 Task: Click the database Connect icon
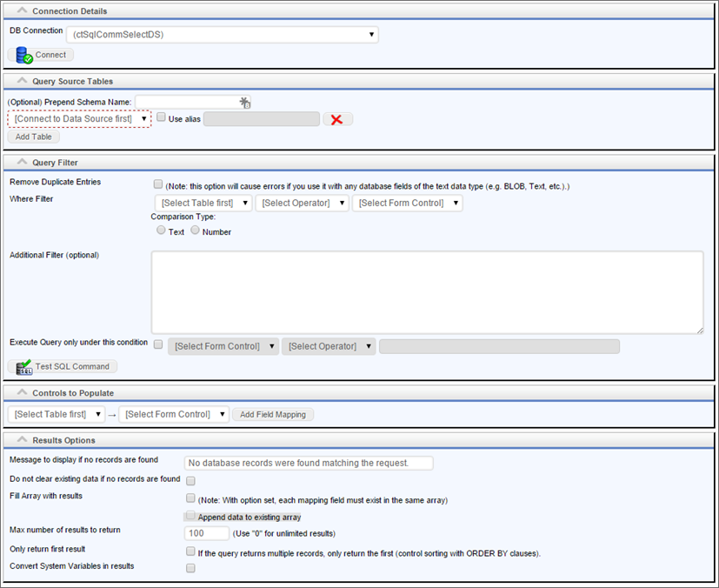(24, 55)
